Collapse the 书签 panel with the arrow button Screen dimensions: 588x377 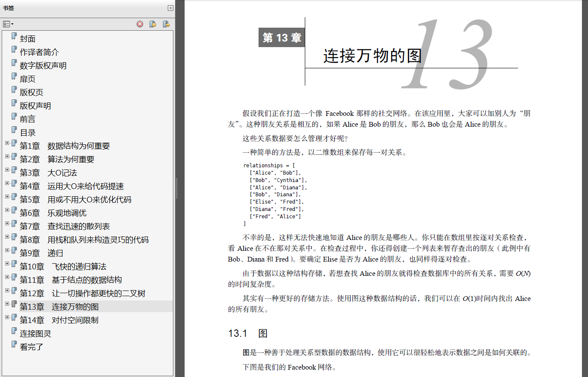click(x=171, y=8)
